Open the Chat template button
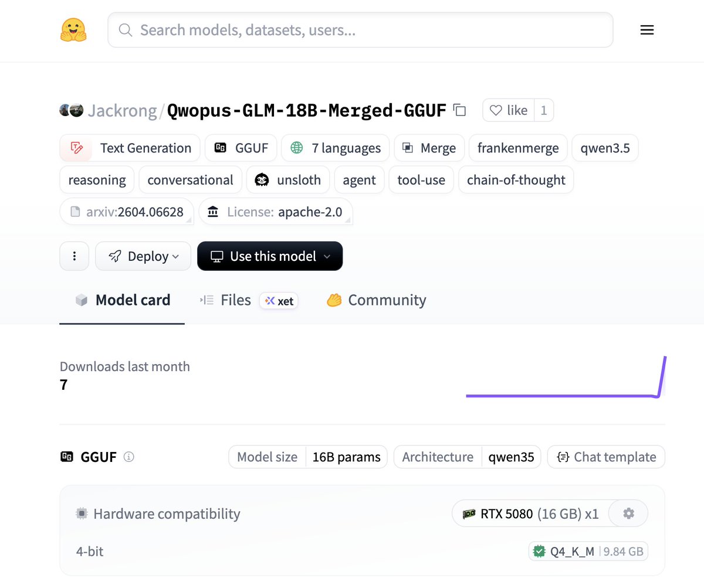 click(606, 457)
